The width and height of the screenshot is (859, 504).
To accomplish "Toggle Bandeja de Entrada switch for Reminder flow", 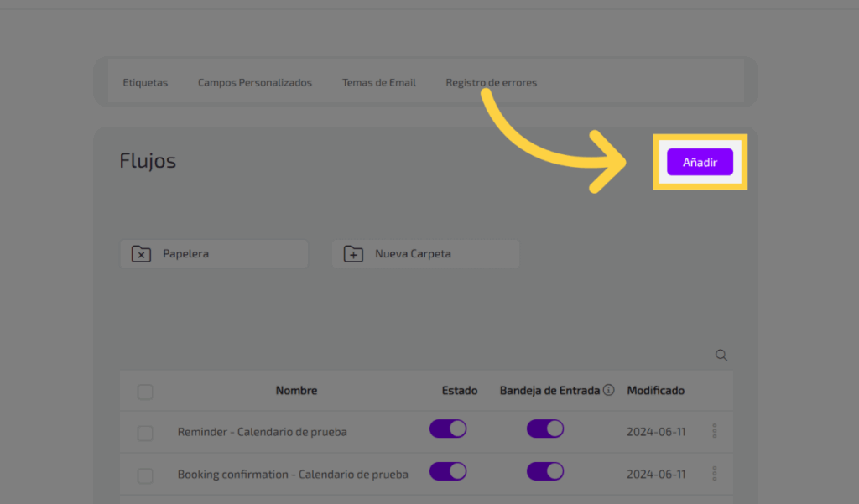I will 545,429.
